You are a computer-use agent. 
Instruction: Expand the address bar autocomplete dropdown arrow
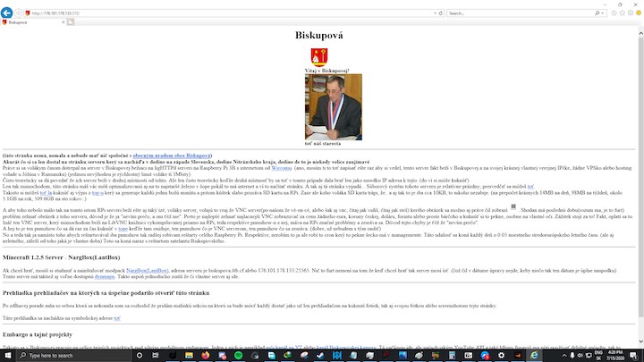point(435,13)
